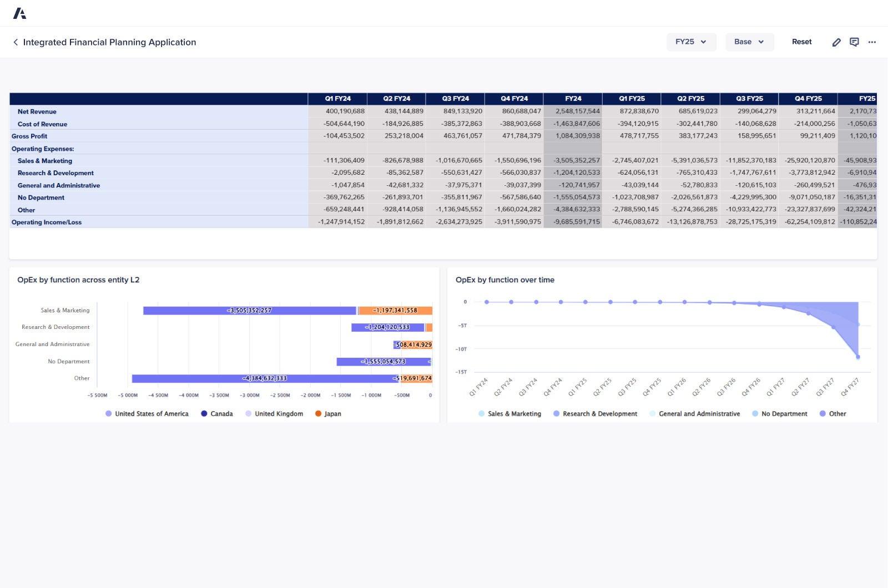Open the Integrated Financial Planning Application title link
Image resolution: width=888 pixels, height=588 pixels.
(x=109, y=42)
